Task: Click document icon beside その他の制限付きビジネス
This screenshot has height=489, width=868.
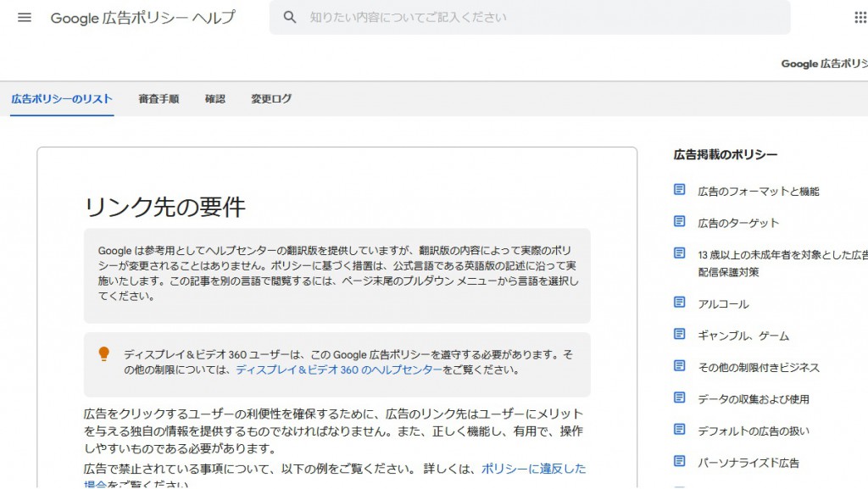Action: pyautogui.click(x=679, y=365)
